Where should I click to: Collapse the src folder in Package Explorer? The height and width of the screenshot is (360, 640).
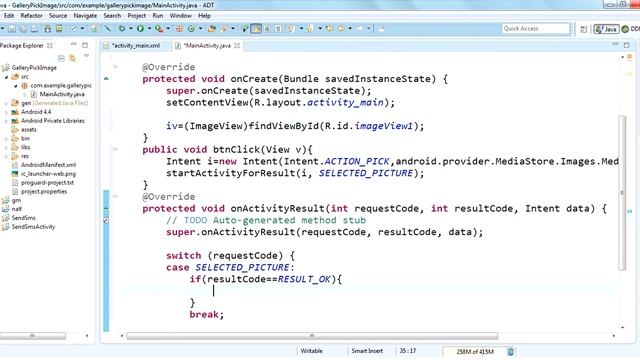click(6, 77)
